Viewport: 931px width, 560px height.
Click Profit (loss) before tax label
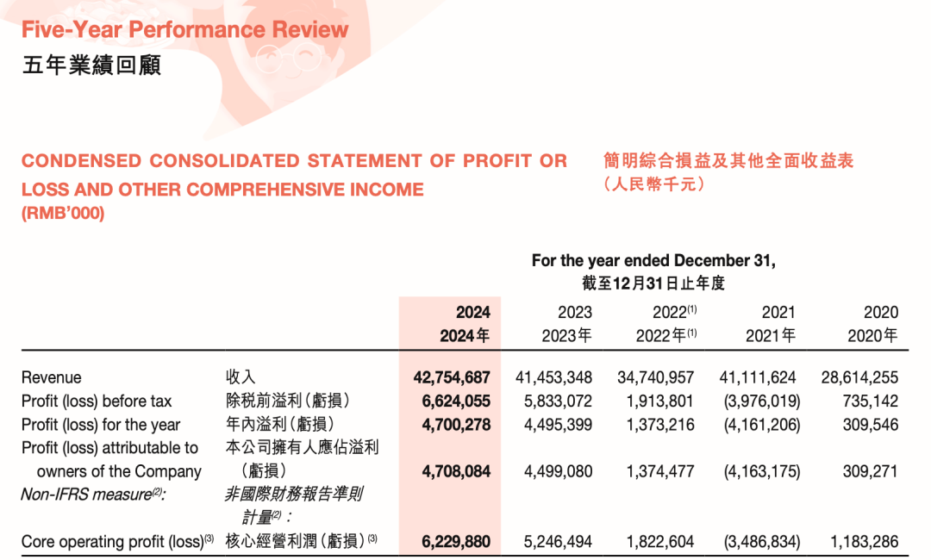97,401
